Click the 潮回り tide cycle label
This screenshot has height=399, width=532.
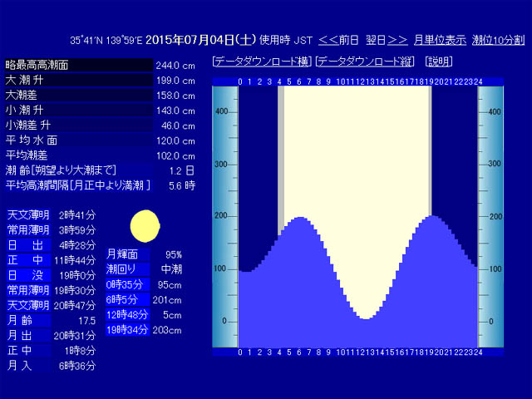pos(127,269)
